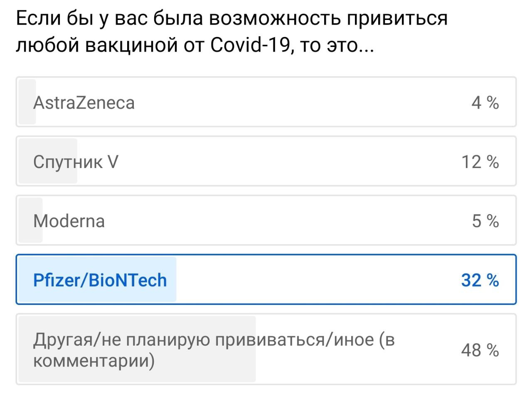The width and height of the screenshot is (532, 396).
Task: Click the gray Спутник V result bar fill
Action: (48, 161)
